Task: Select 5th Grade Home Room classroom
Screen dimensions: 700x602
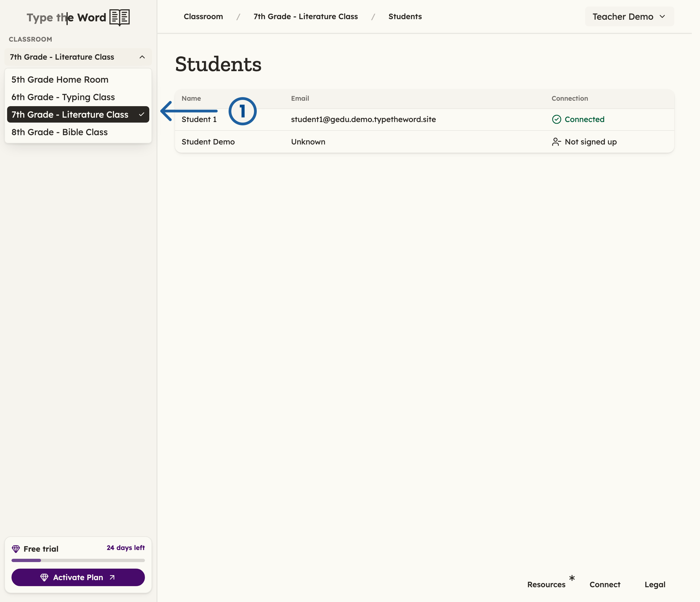Action: (78, 80)
